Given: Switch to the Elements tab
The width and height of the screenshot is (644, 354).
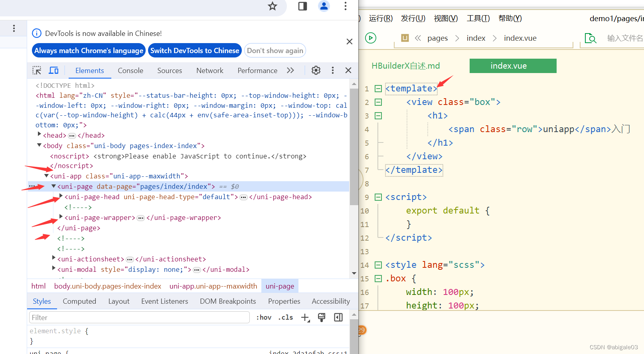Looking at the screenshot, I should [89, 71].
